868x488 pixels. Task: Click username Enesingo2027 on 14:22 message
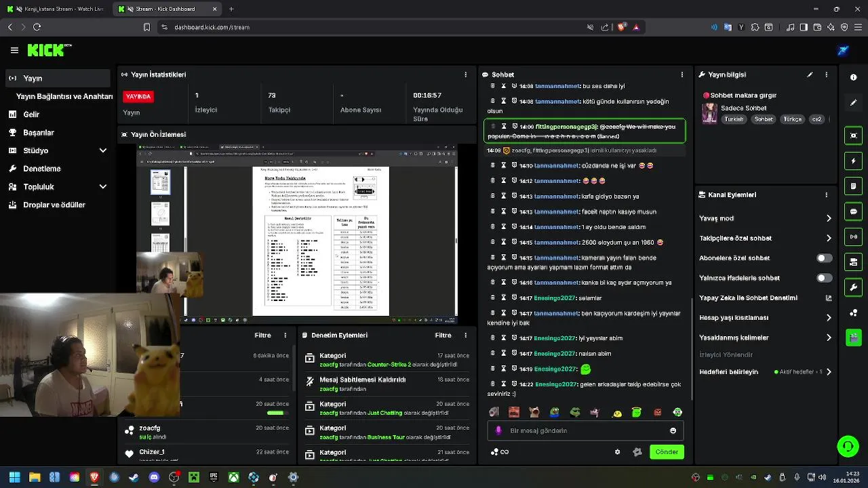[555, 384]
